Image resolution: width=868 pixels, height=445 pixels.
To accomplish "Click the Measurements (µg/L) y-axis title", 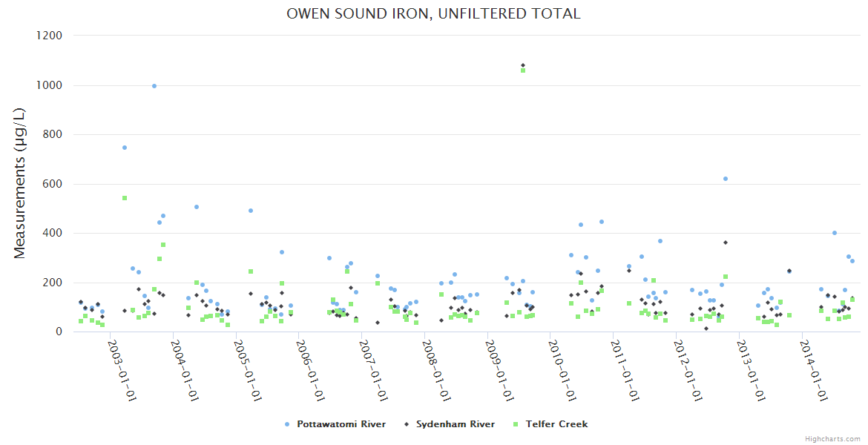I will pos(20,183).
